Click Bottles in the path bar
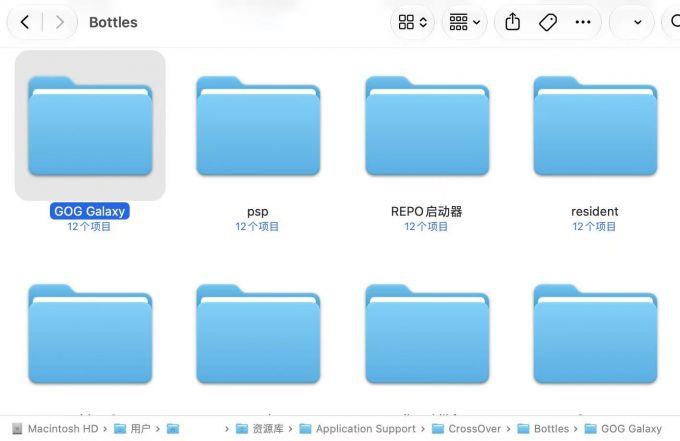Screen dimensions: 680x441 pos(543,428)
